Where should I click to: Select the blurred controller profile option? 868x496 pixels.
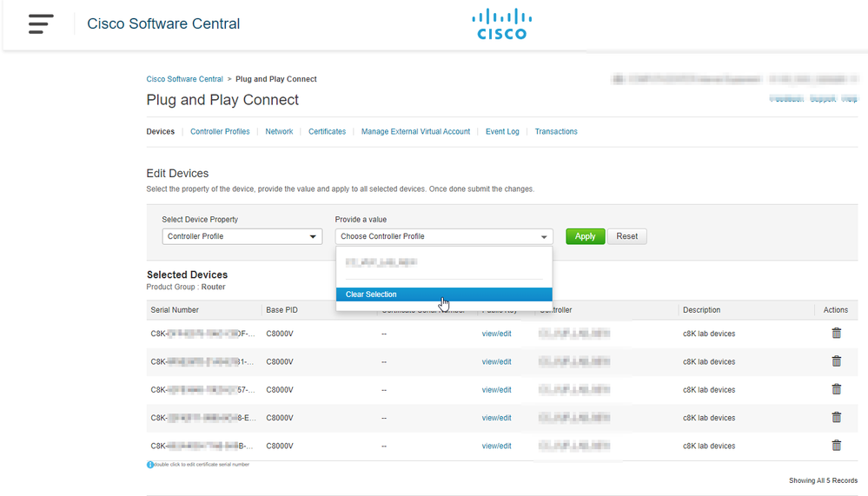381,262
